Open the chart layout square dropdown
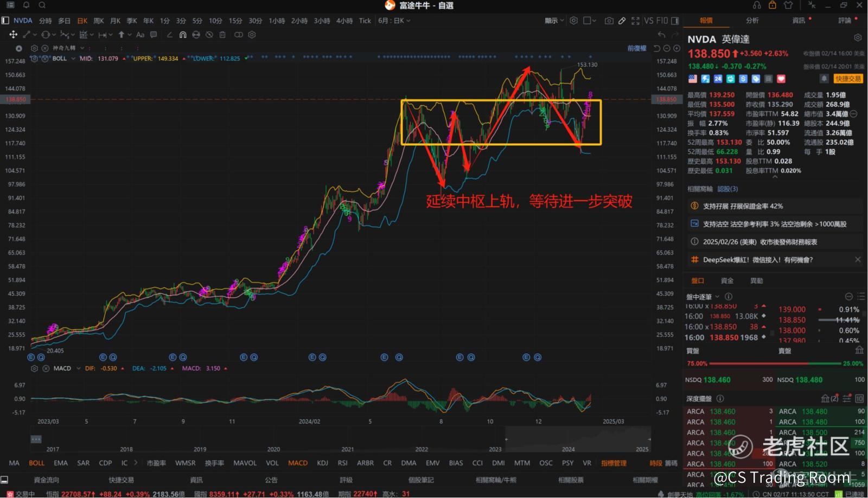 (x=590, y=21)
